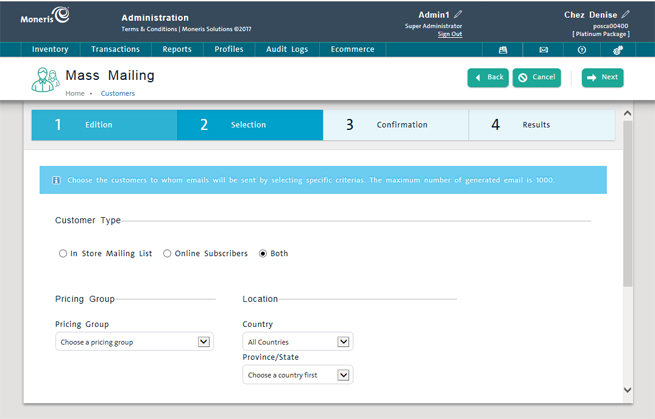The image size is (655, 419).
Task: Open the envelope mail icon
Action: coord(543,49)
